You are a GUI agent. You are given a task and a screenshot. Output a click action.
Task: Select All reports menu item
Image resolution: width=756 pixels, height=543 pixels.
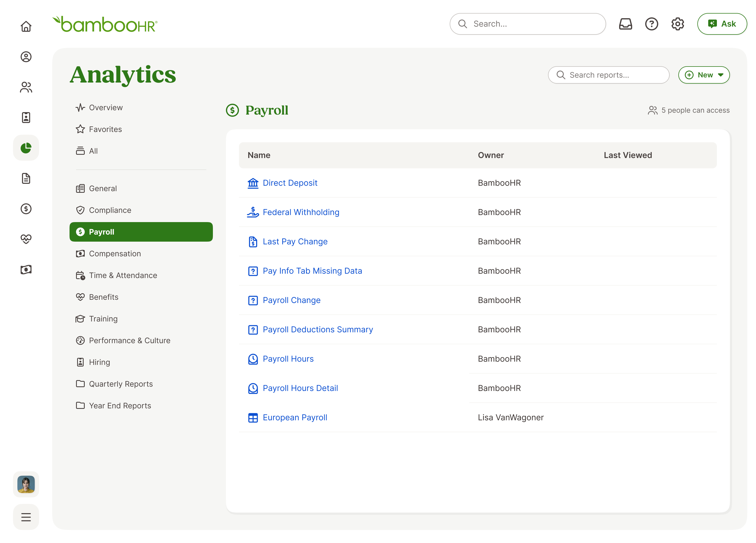(x=141, y=151)
